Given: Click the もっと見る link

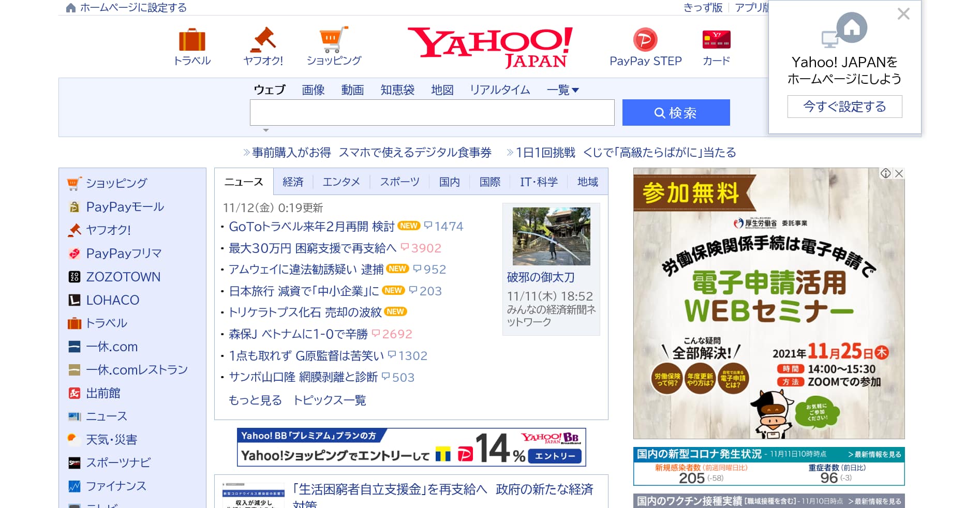Looking at the screenshot, I should tap(255, 400).
